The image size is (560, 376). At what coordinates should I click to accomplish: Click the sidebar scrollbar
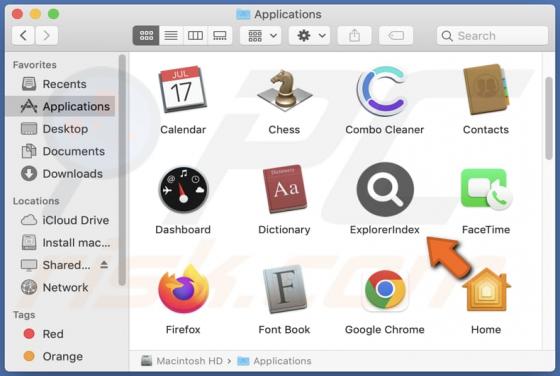tap(122, 170)
